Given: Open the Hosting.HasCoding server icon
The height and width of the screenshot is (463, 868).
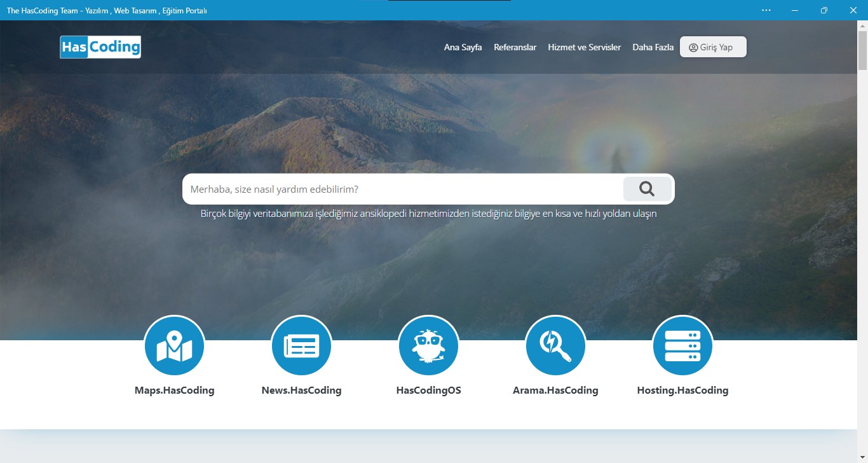Looking at the screenshot, I should click(682, 346).
